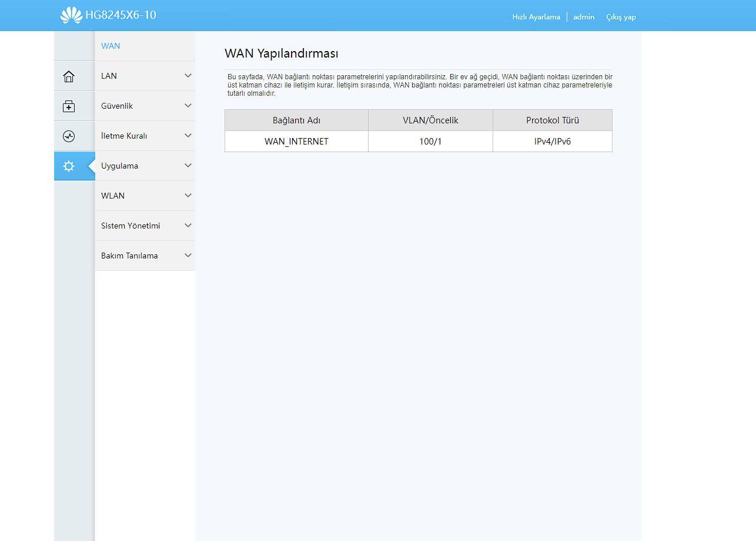Expand the LAN menu chevron

188,76
